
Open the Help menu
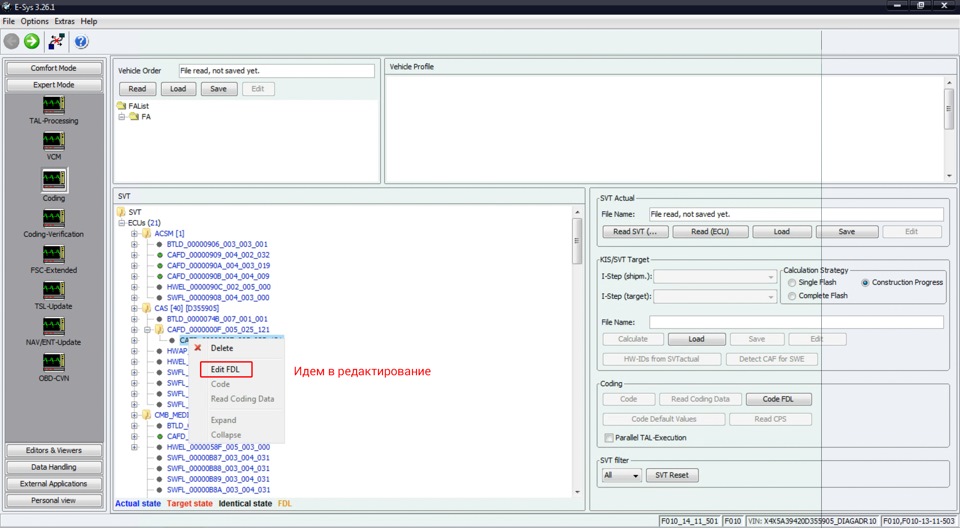(89, 21)
